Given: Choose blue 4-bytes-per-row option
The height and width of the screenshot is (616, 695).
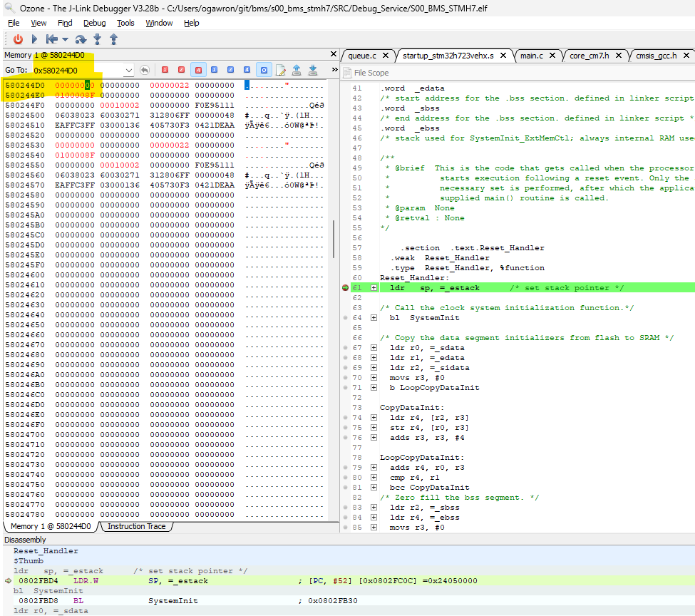Looking at the screenshot, I should point(247,70).
